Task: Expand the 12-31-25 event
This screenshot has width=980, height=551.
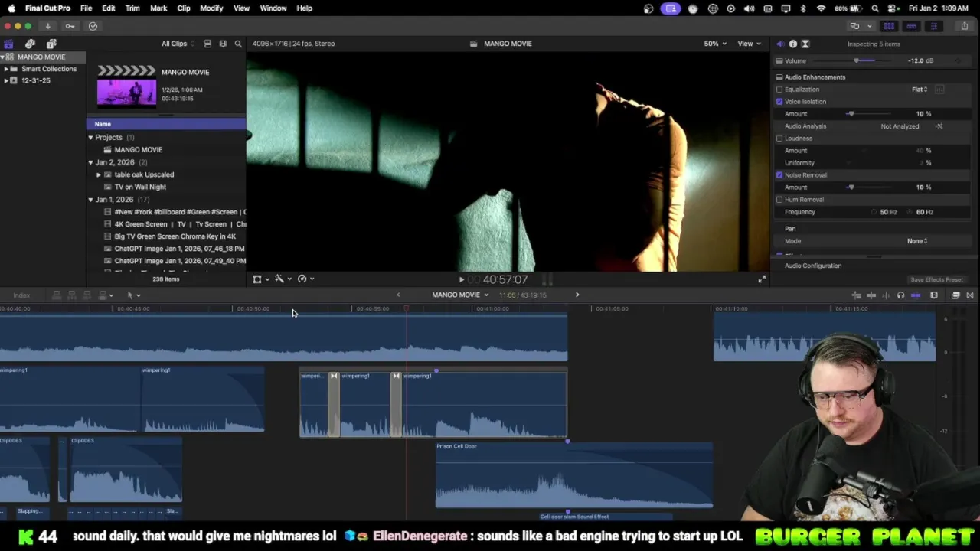Action: (6, 80)
